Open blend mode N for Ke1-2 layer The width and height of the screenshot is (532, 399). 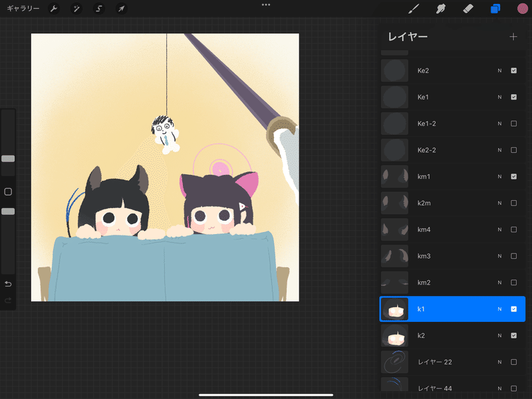[x=499, y=124]
